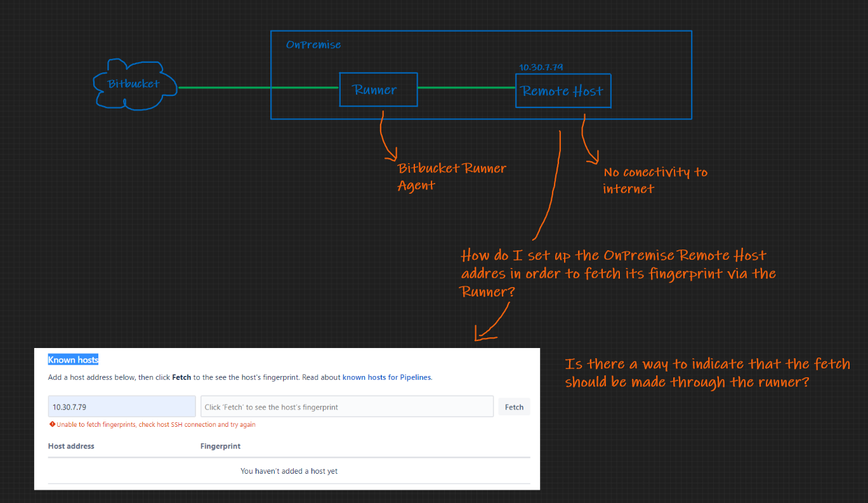Click the highlighted Known hosts heading

pyautogui.click(x=72, y=359)
